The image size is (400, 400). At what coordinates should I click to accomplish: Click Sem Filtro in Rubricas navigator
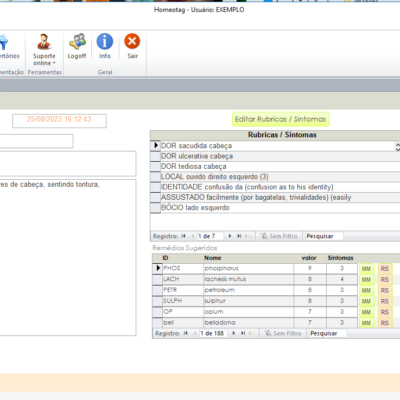click(279, 236)
